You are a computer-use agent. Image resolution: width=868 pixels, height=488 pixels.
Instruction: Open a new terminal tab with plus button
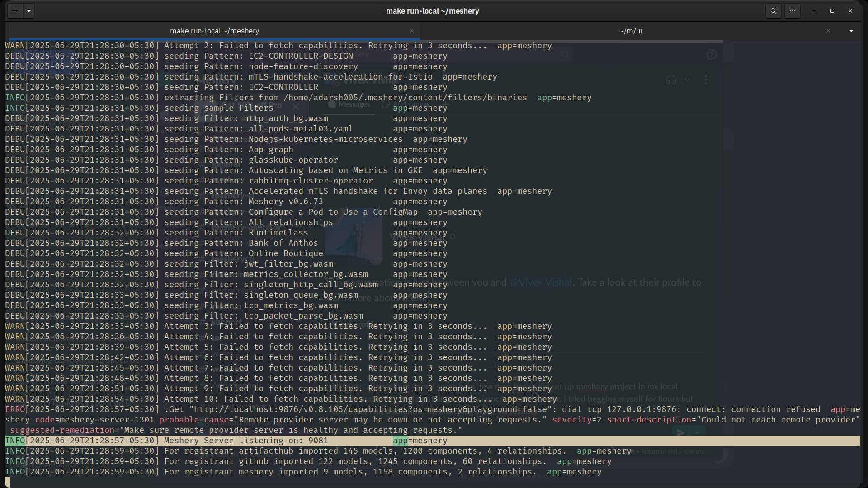pyautogui.click(x=15, y=11)
